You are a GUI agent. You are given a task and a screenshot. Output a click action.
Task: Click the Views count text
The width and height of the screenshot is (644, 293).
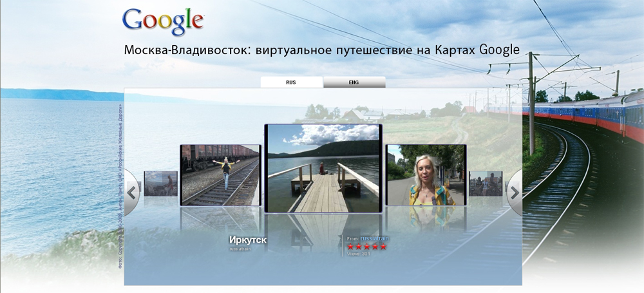[x=359, y=254]
